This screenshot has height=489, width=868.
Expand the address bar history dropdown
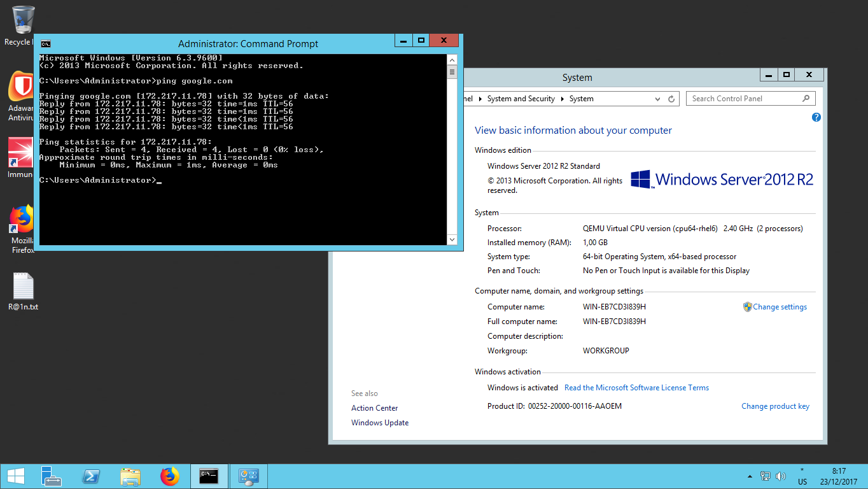pyautogui.click(x=657, y=99)
